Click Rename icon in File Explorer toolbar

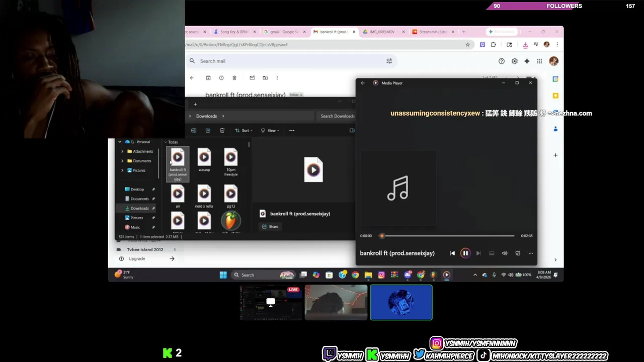click(194, 131)
